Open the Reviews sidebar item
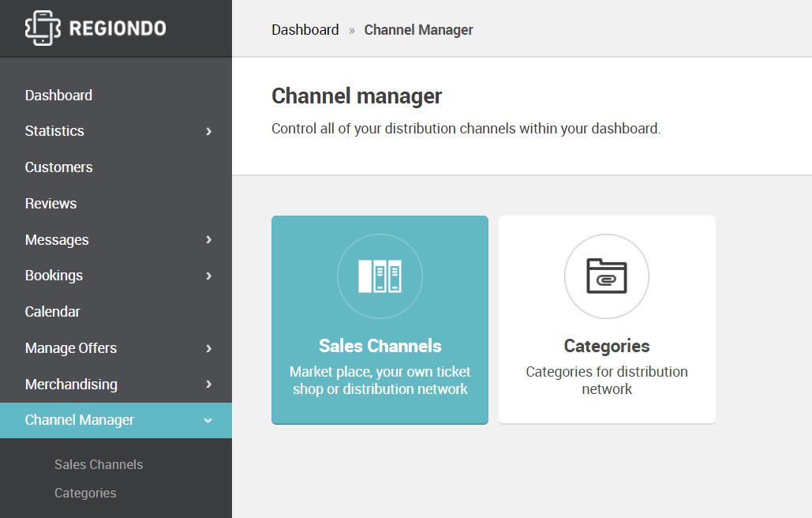 point(51,204)
